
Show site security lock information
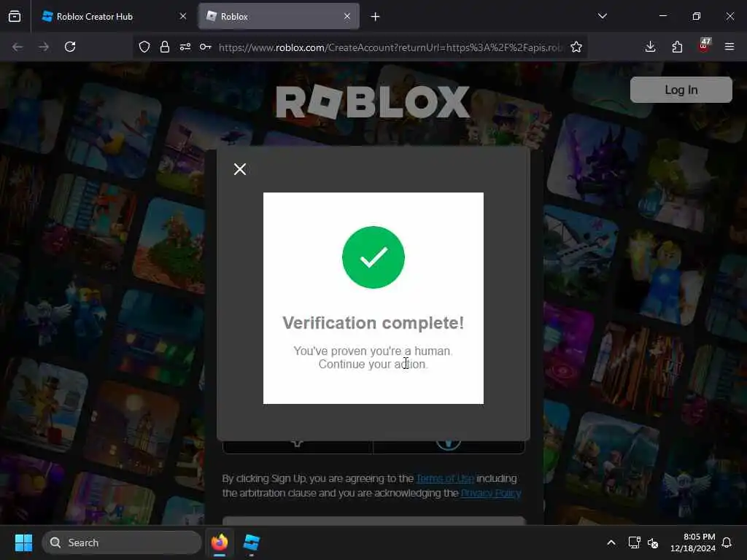(x=165, y=47)
